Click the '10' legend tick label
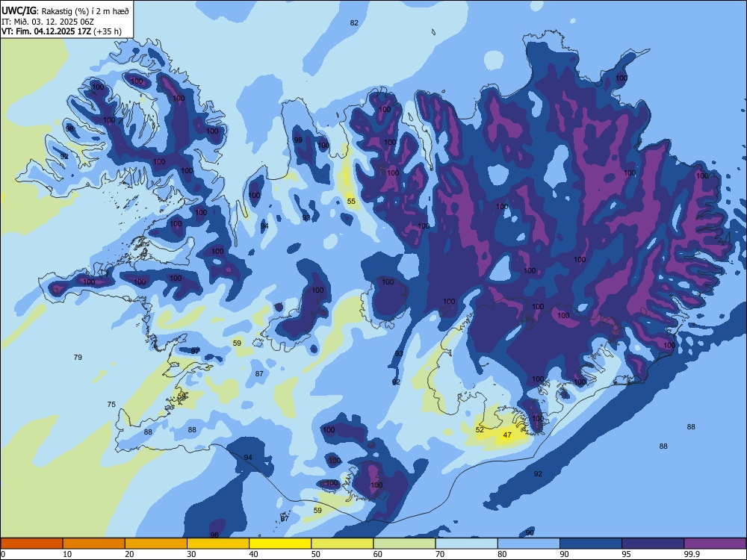Viewport: 747px width, 560px height. click(67, 554)
